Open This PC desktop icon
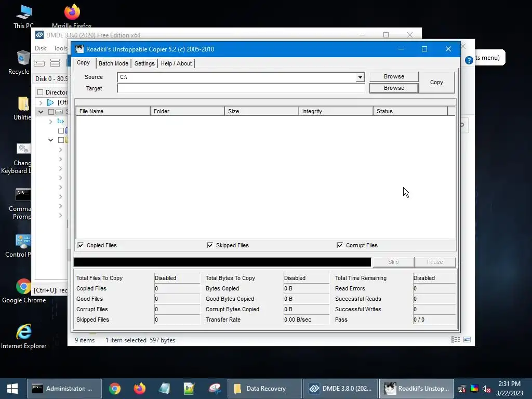Viewport: 532px width, 399px height. [23, 16]
